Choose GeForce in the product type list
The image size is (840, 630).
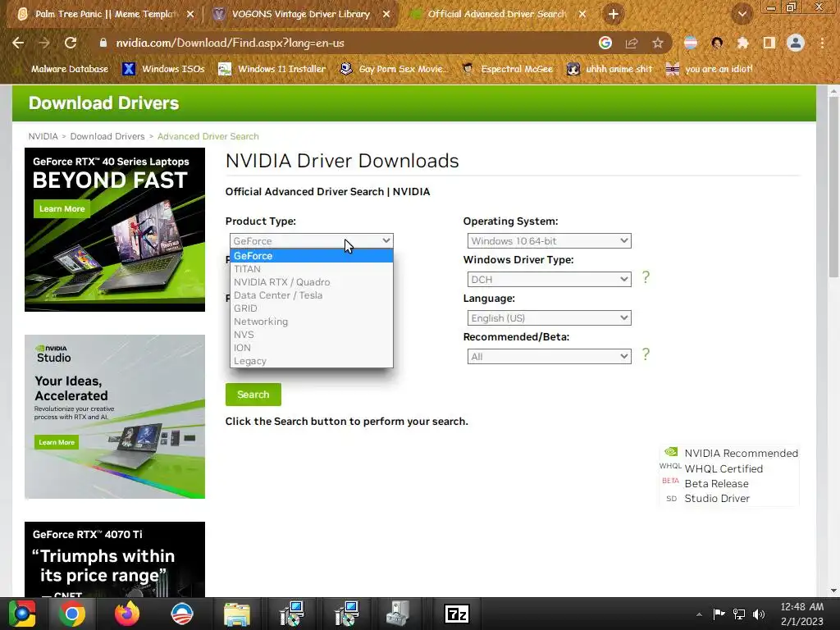pos(311,256)
